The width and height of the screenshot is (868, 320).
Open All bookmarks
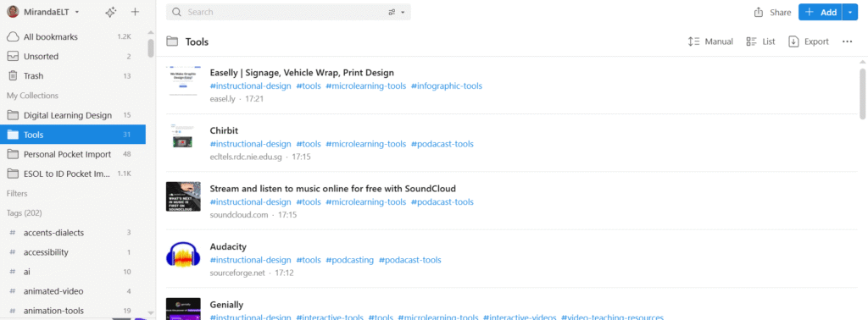pos(73,37)
